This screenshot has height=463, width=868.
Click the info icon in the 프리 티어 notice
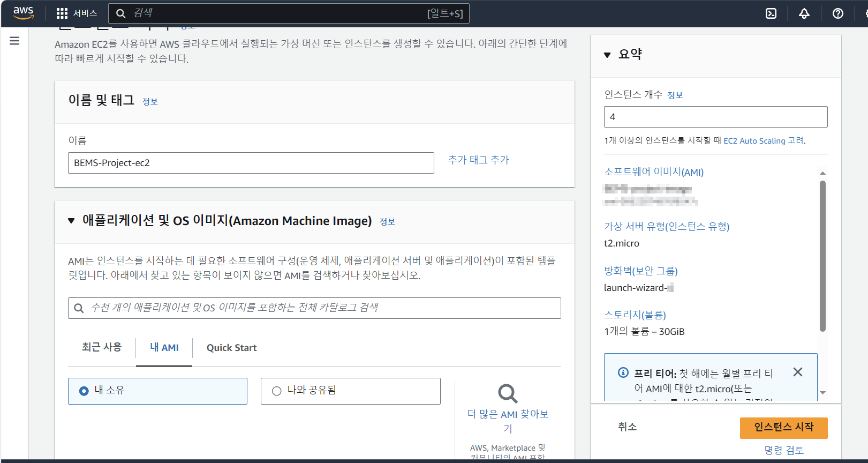coord(623,372)
